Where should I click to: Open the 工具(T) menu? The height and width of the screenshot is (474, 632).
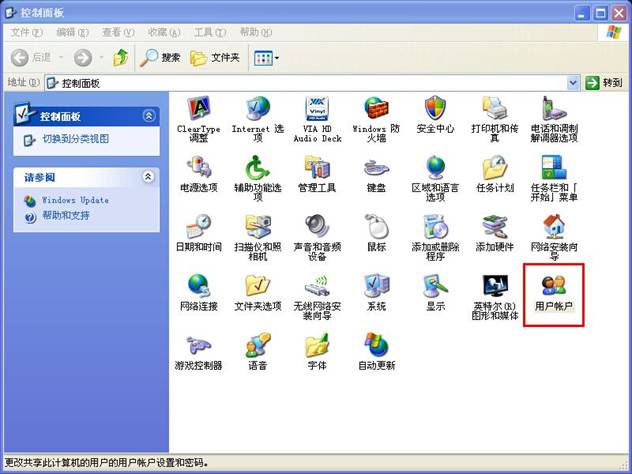[x=209, y=32]
